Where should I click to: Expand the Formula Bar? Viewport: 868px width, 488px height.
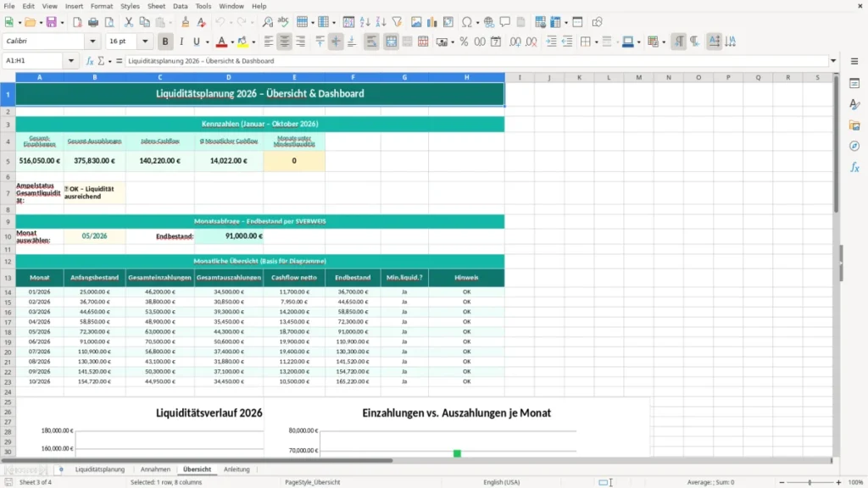833,61
